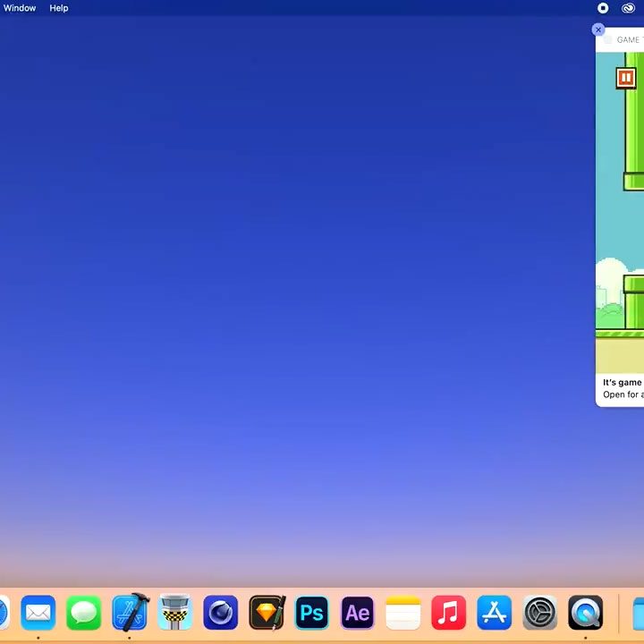The height and width of the screenshot is (644, 644).
Task: Open System Preferences from the Dock
Action: point(539,613)
